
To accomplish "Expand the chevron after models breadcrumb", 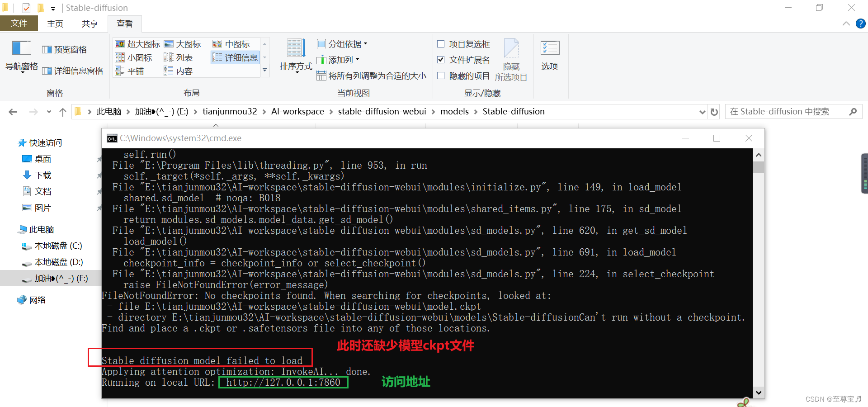I will pos(476,112).
